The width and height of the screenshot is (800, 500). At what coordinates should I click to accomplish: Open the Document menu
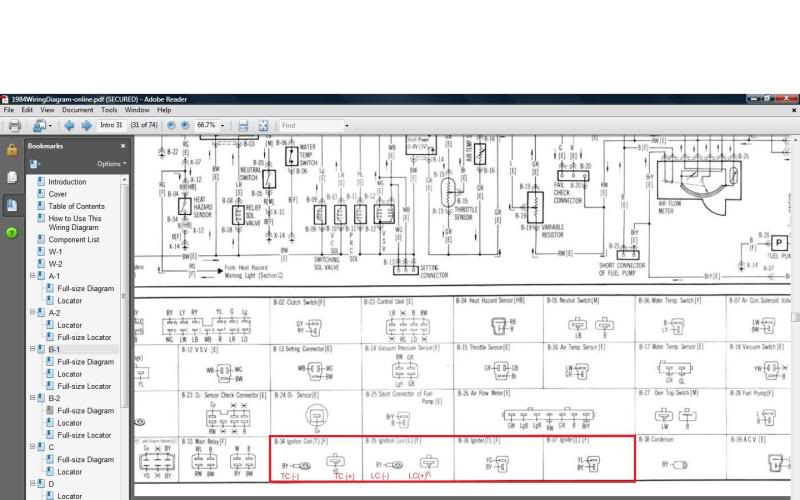[x=78, y=110]
